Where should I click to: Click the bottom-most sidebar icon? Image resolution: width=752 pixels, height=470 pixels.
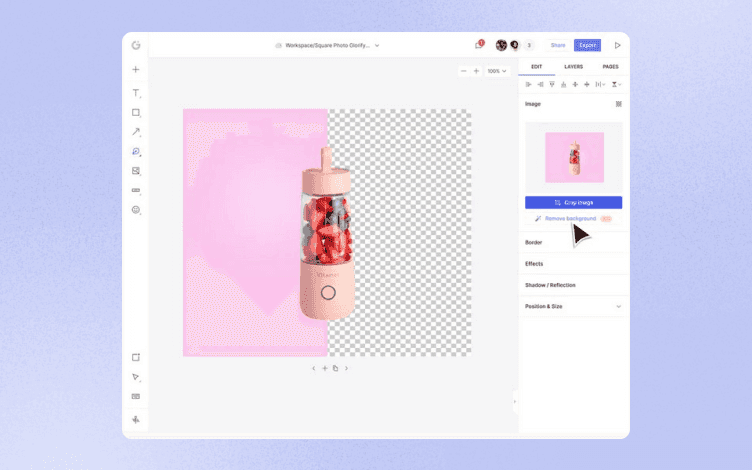(x=136, y=420)
